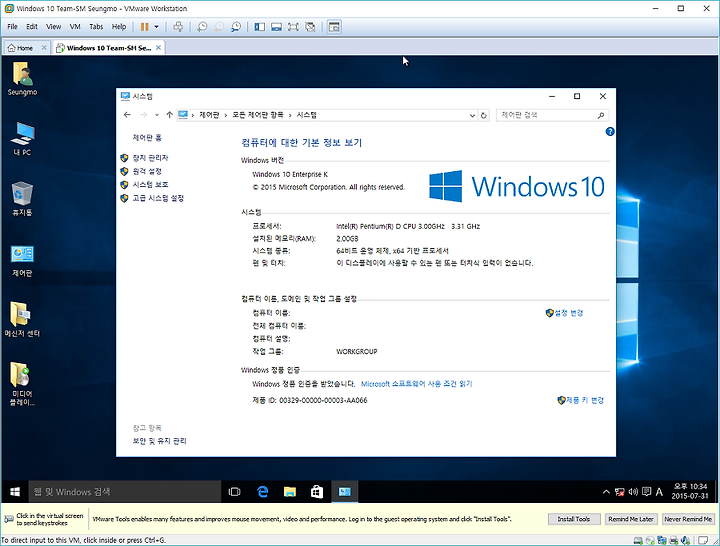The height and width of the screenshot is (546, 720).
Task: Go up one level in the 시스템 window
Action: click(169, 115)
